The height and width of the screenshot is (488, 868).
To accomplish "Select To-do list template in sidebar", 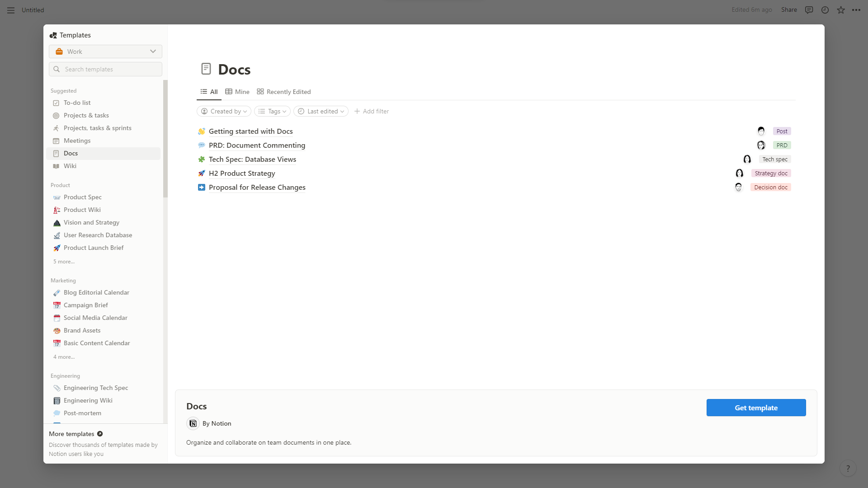I will tap(77, 103).
